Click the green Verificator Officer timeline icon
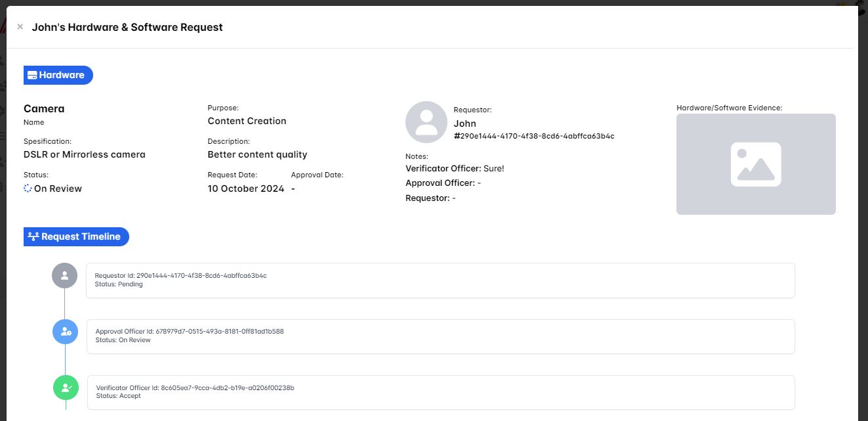The image size is (868, 421). [66, 388]
